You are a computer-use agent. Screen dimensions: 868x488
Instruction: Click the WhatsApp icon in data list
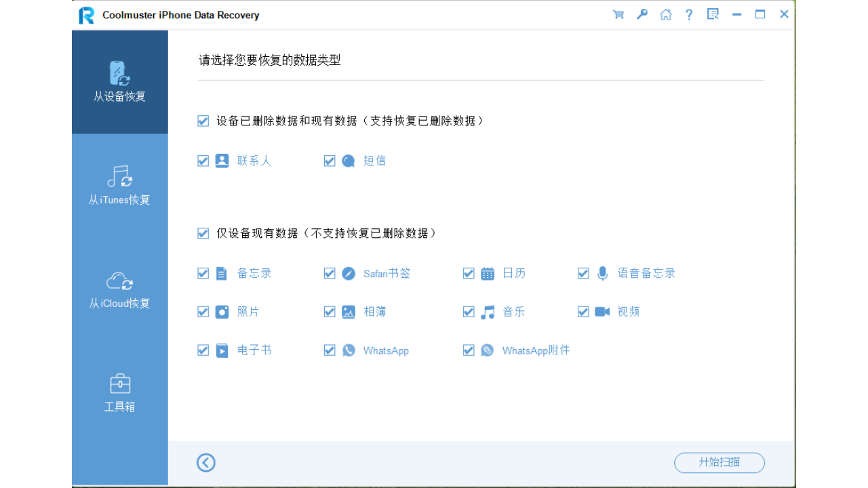pos(348,350)
